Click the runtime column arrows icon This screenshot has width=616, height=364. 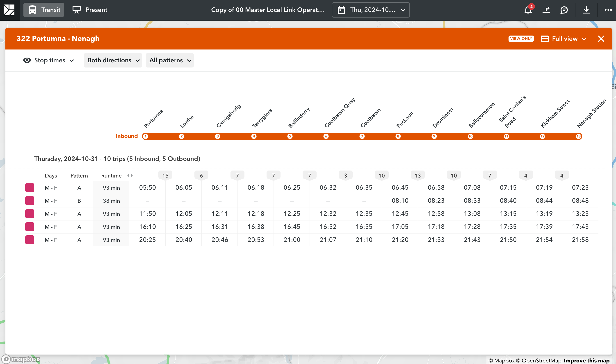tap(130, 176)
